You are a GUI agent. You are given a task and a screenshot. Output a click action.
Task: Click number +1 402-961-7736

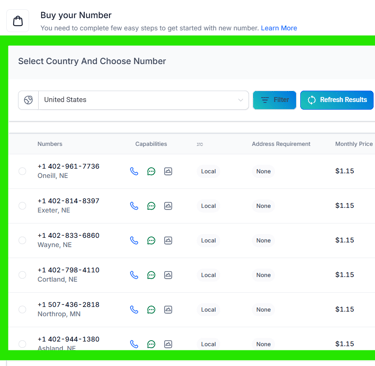click(68, 166)
